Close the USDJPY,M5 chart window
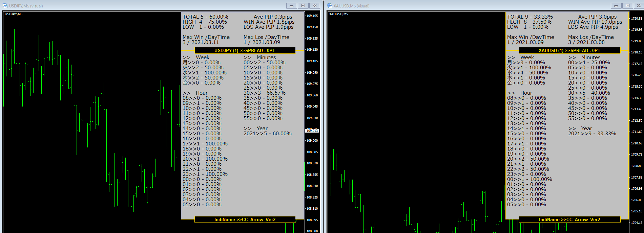 [314, 6]
